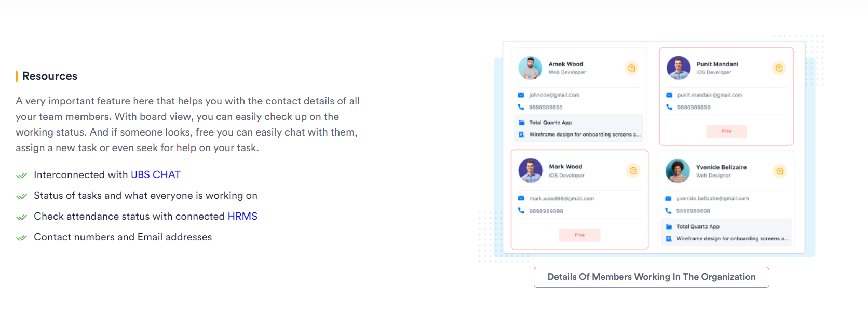Click the chat icon on Amek Wood's card
This screenshot has width=868, height=336.
point(631,68)
